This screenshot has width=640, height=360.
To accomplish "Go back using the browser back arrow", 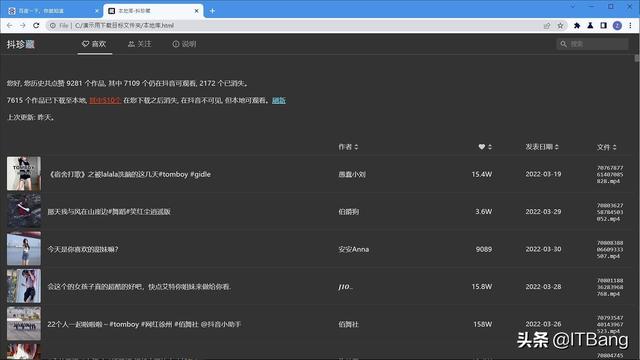I will 9,25.
